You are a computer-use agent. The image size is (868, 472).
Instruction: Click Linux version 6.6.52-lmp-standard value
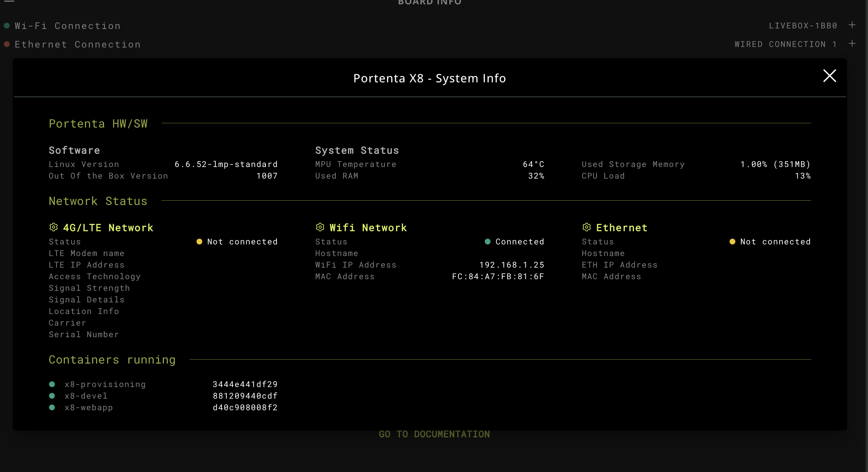click(226, 164)
